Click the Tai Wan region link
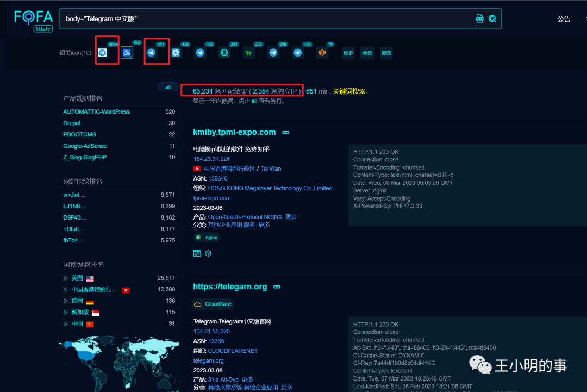587x392 pixels. pos(271,169)
